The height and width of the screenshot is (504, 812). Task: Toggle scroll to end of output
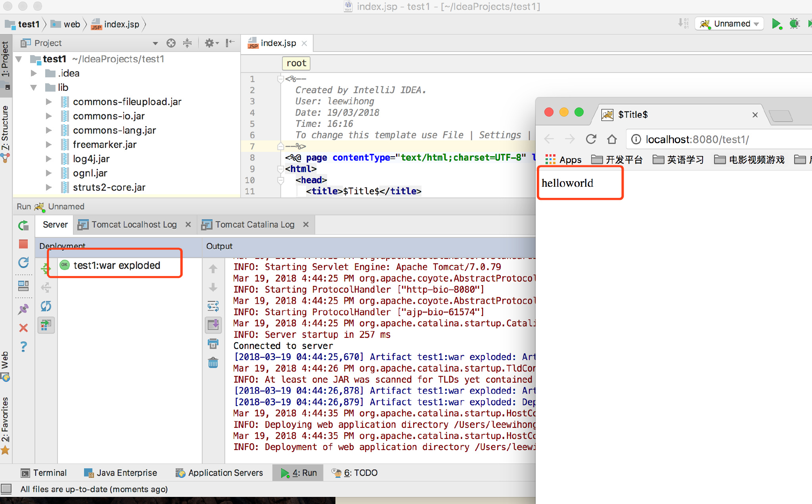click(x=213, y=325)
